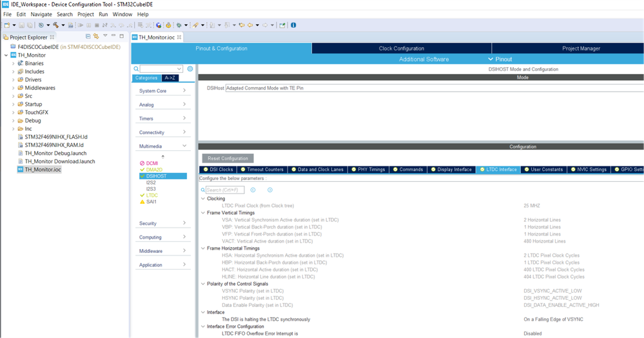
Task: Open the NVIC Settings tab
Action: (x=588, y=170)
